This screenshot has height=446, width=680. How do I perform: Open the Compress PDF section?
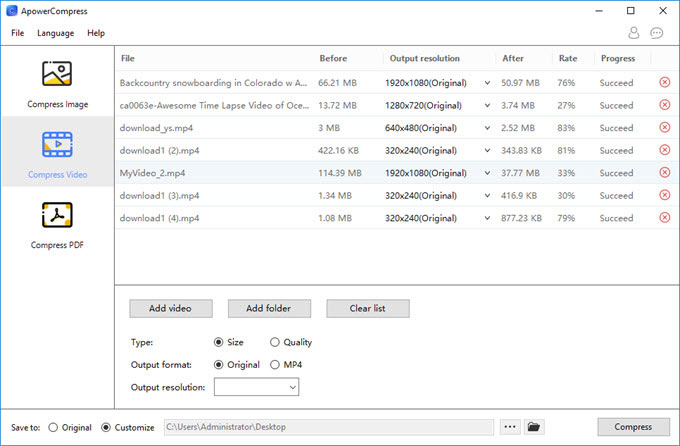click(x=57, y=226)
